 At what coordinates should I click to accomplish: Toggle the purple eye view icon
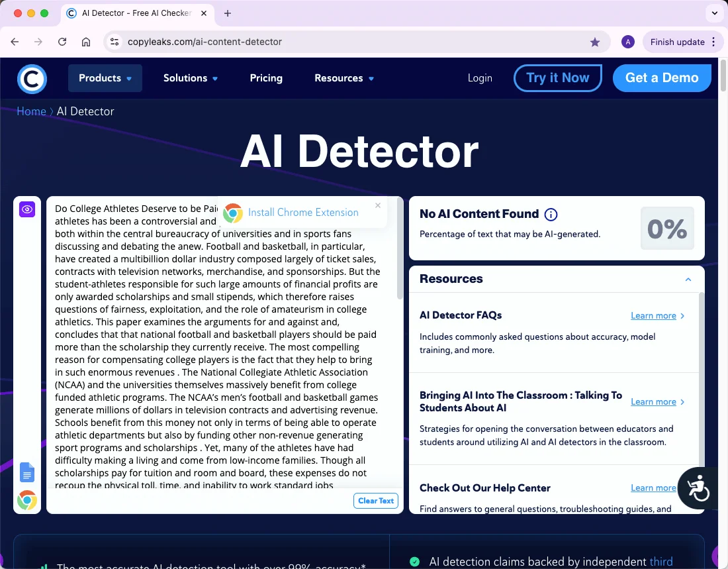click(27, 209)
